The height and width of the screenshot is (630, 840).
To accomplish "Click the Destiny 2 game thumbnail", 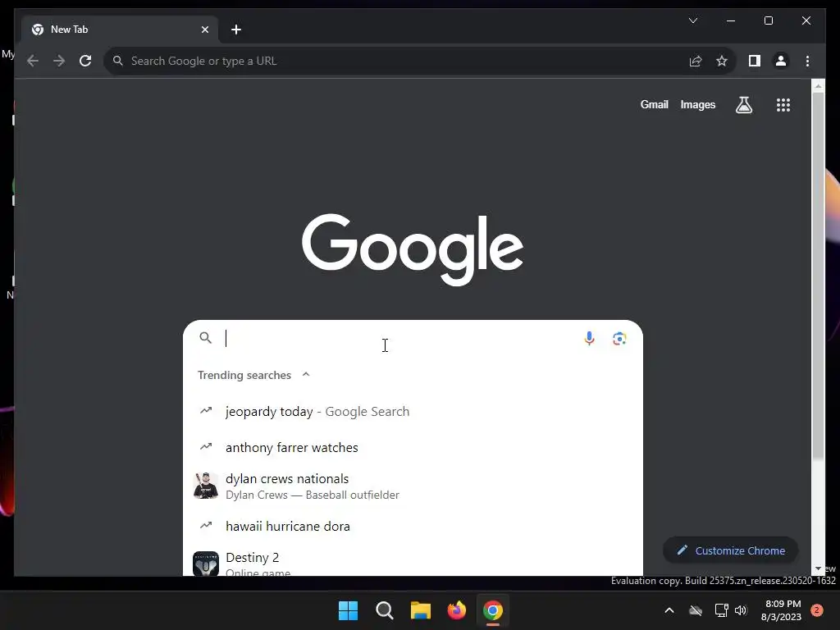I will 206,564.
